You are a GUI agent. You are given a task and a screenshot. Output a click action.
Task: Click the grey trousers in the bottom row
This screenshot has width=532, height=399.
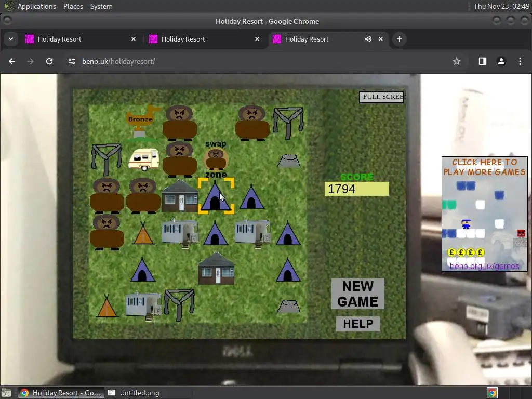coord(179,304)
